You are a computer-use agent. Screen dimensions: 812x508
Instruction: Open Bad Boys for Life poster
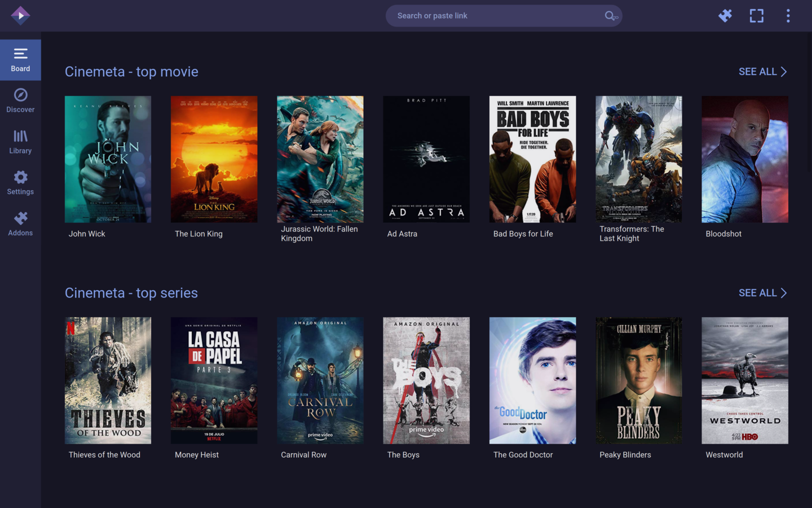point(532,159)
